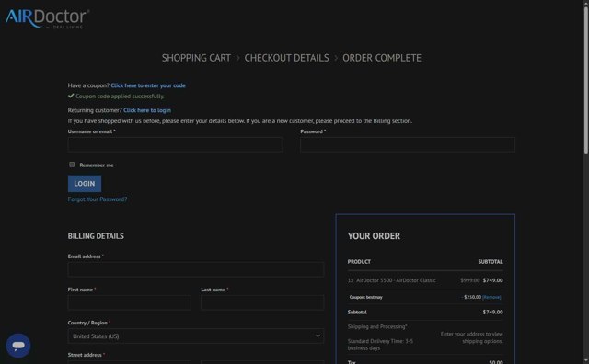
Task: Select the Order Complete step
Action: [x=382, y=58]
